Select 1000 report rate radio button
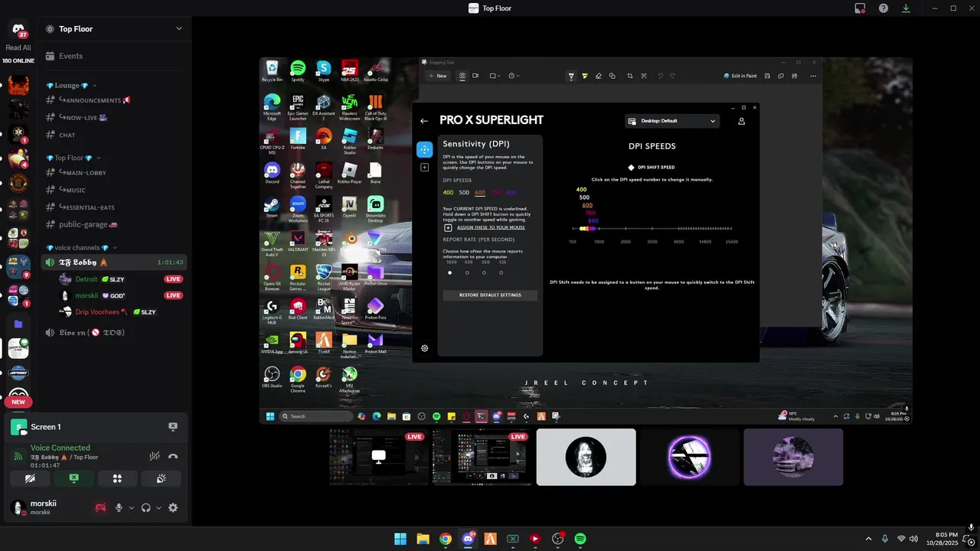This screenshot has width=980, height=551. [x=450, y=272]
